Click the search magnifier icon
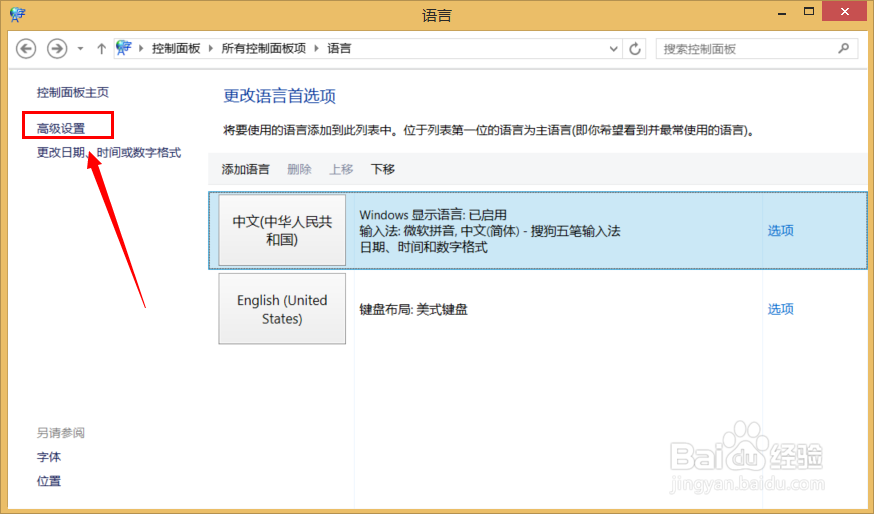Image resolution: width=874 pixels, height=514 pixels. pyautogui.click(x=843, y=49)
